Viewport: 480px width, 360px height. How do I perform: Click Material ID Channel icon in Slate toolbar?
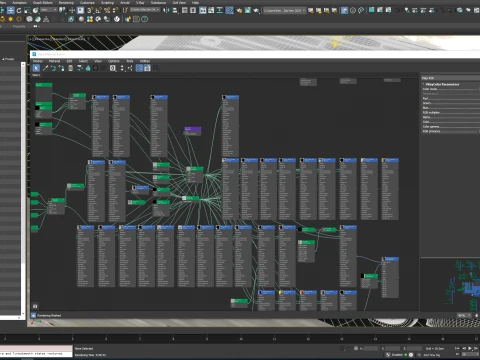(113, 68)
